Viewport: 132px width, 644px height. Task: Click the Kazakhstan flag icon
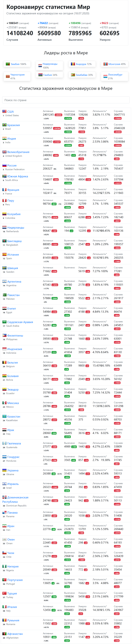coord(4,416)
